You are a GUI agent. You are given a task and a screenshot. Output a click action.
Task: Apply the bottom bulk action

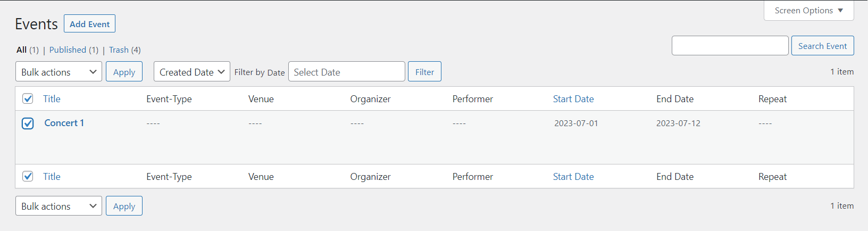pos(124,206)
